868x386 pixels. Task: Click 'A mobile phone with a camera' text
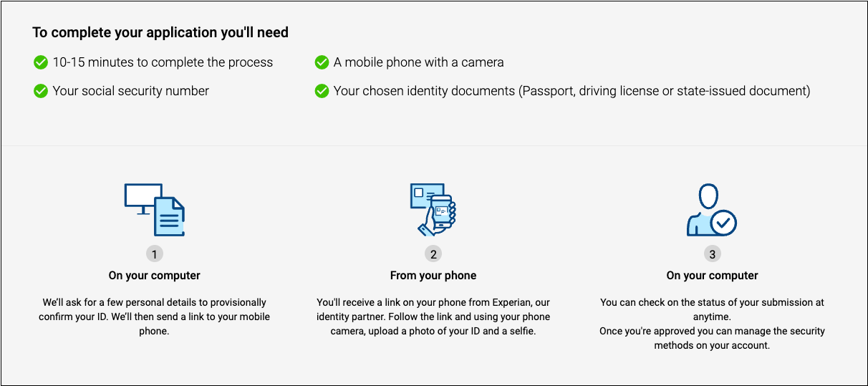coord(418,62)
